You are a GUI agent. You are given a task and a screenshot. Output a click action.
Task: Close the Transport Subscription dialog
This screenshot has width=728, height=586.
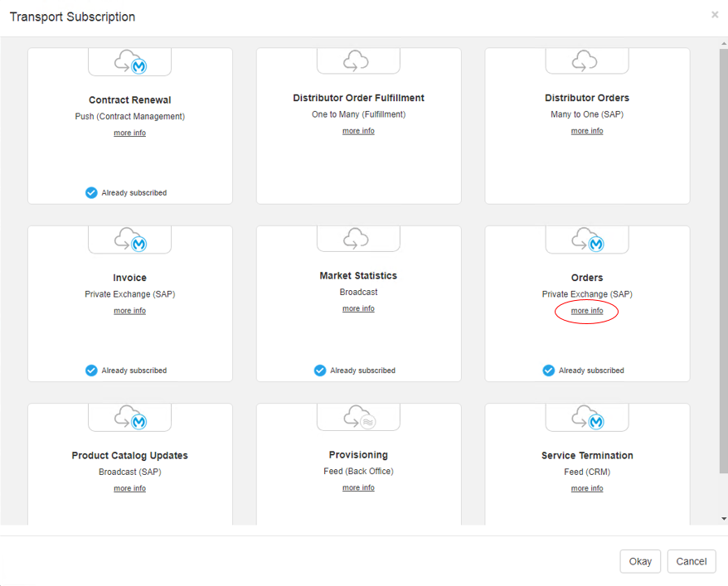pyautogui.click(x=715, y=15)
